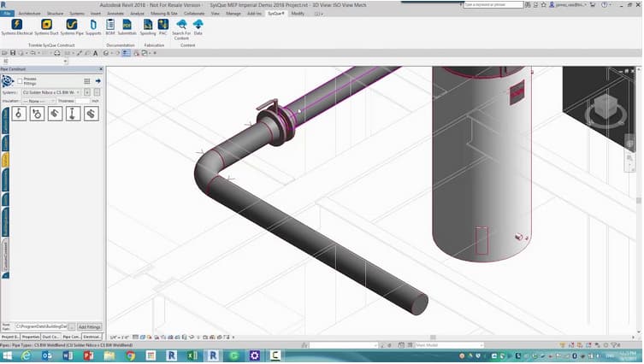Click the Add Fittings button
Screen dimensions: 644x364
pos(90,327)
